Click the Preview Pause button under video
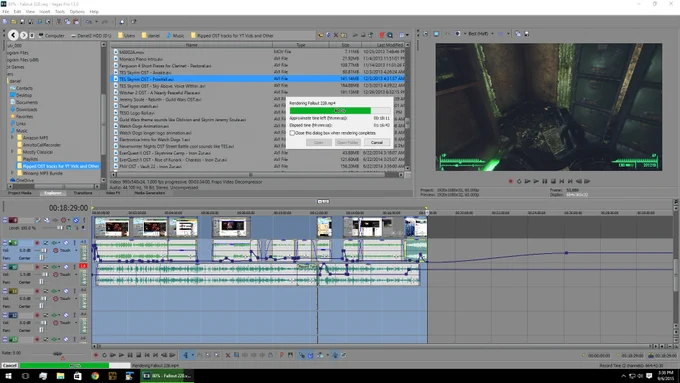The height and width of the screenshot is (383, 680). click(545, 181)
